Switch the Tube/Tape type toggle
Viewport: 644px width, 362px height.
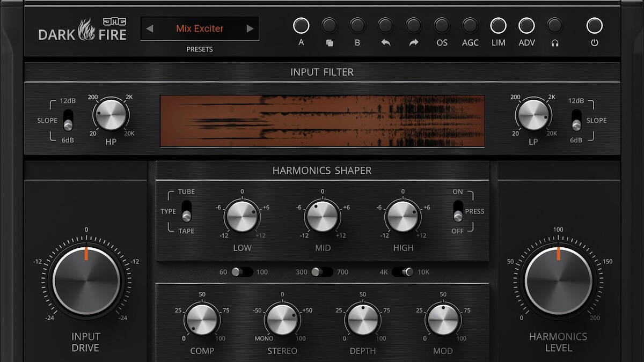[186, 211]
